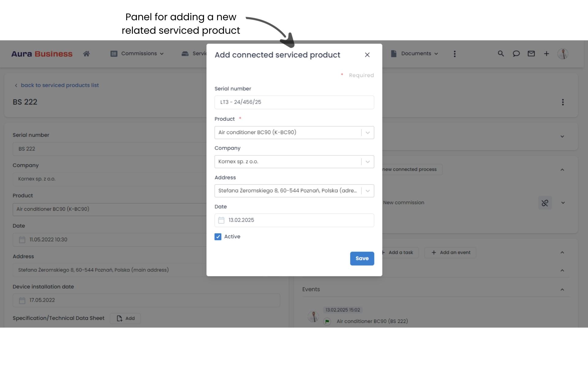Click the user avatar in top bar
Screen dimensions: 588x368
tap(563, 54)
